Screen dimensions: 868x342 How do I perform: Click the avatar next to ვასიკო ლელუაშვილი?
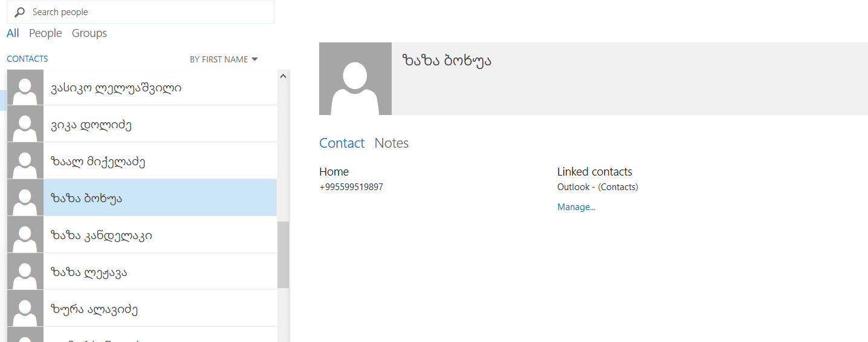click(x=25, y=88)
